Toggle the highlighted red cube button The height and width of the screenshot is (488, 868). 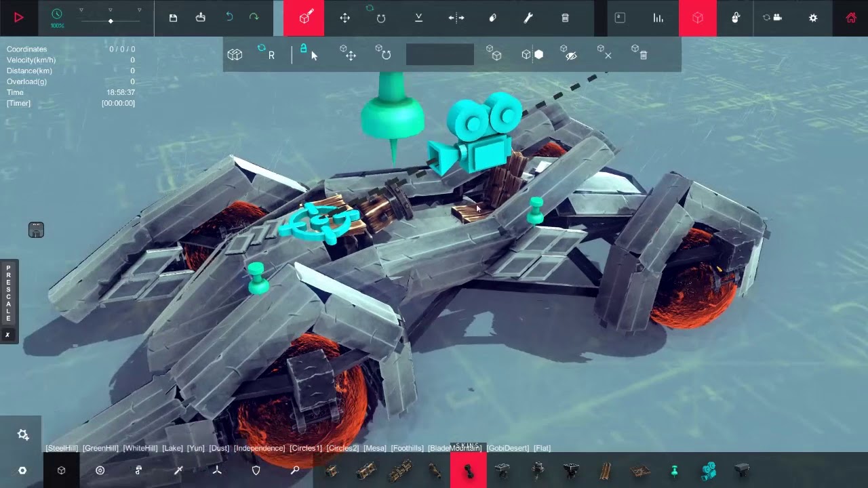click(x=698, y=18)
